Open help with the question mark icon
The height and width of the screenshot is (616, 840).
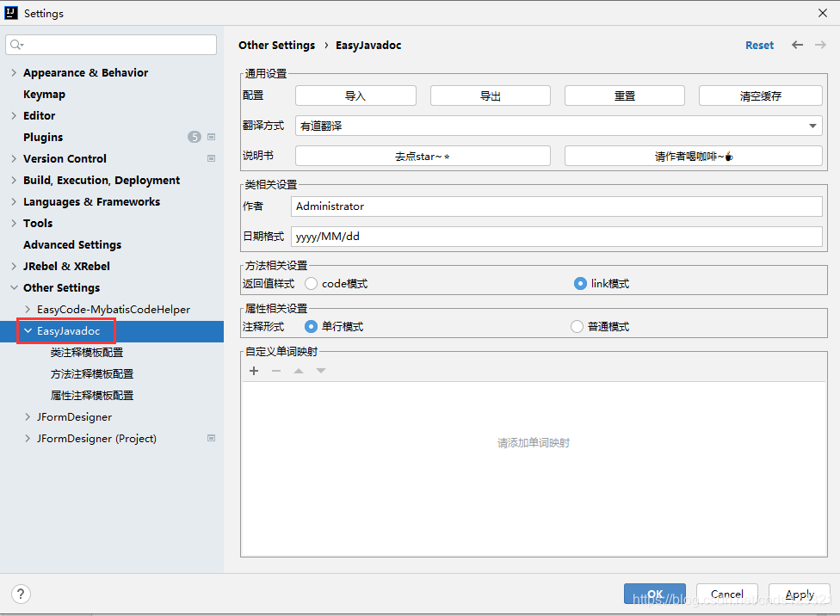click(21, 594)
